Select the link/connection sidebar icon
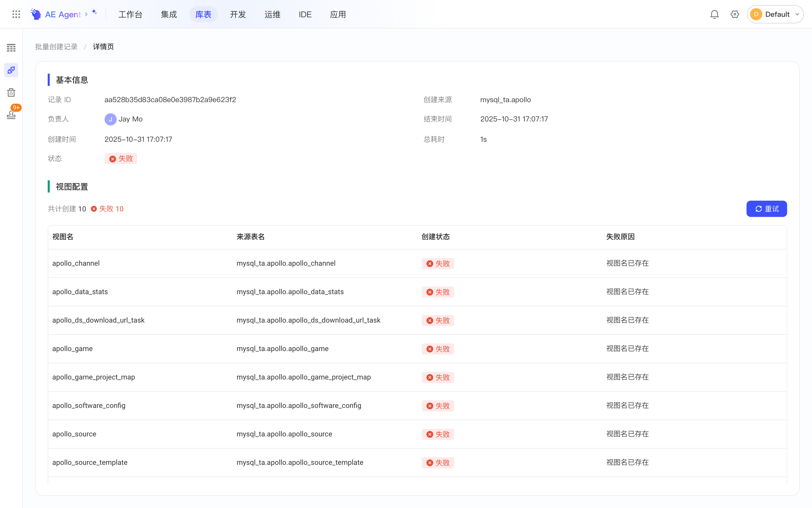 (11, 70)
